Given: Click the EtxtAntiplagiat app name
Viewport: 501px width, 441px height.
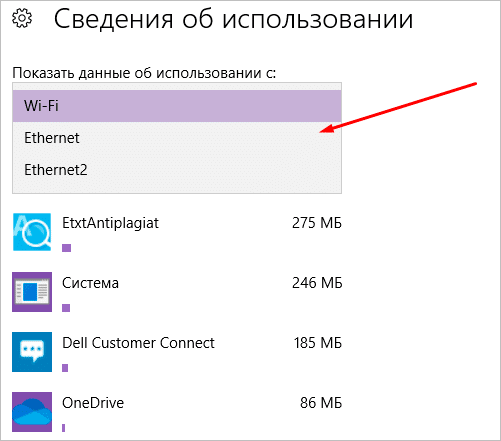Looking at the screenshot, I should tap(110, 224).
